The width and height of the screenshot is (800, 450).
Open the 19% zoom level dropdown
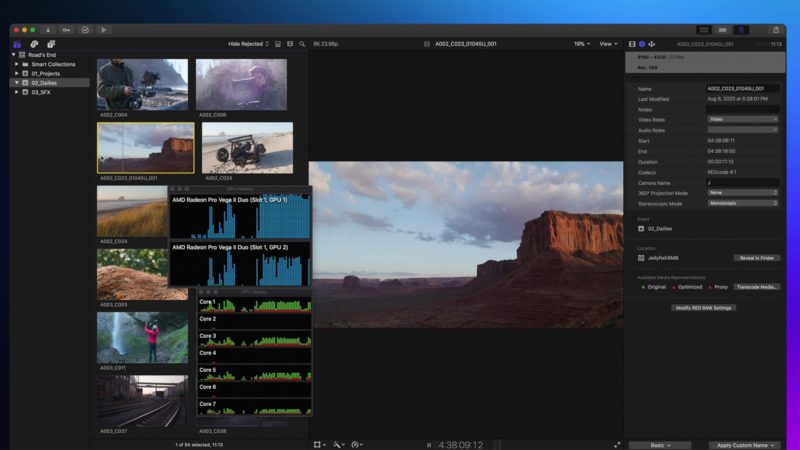[x=582, y=44]
